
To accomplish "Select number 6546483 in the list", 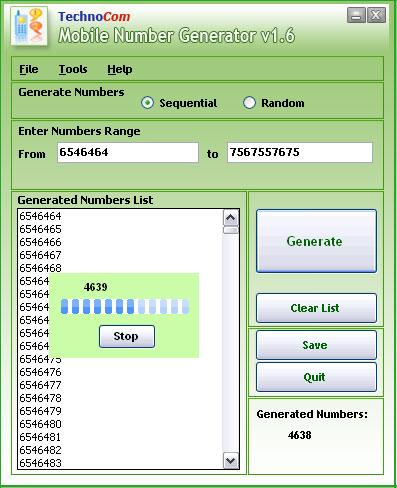I will point(40,463).
